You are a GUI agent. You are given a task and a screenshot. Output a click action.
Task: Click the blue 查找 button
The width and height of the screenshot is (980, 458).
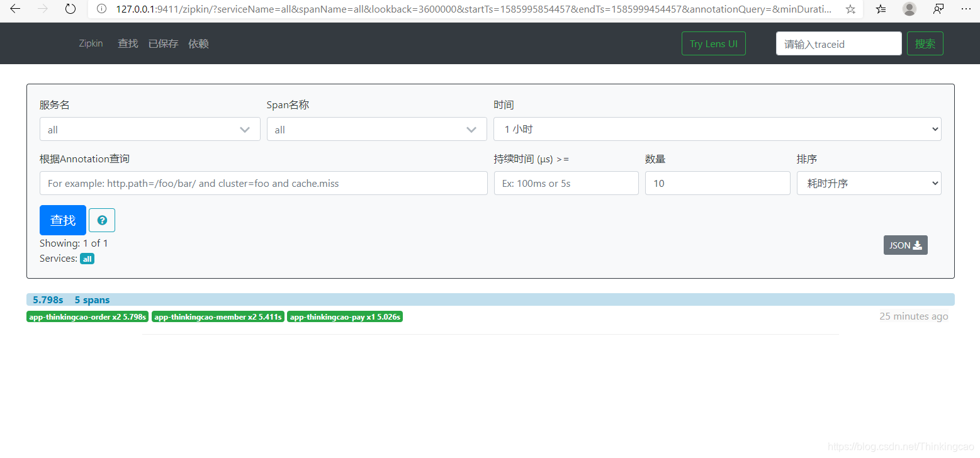(63, 220)
